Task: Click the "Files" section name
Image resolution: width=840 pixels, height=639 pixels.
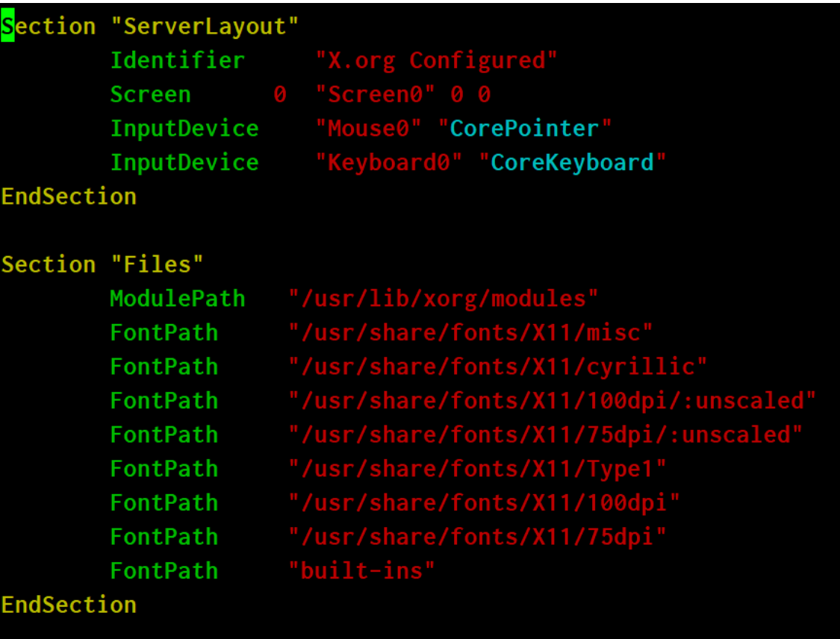Action: (x=157, y=264)
